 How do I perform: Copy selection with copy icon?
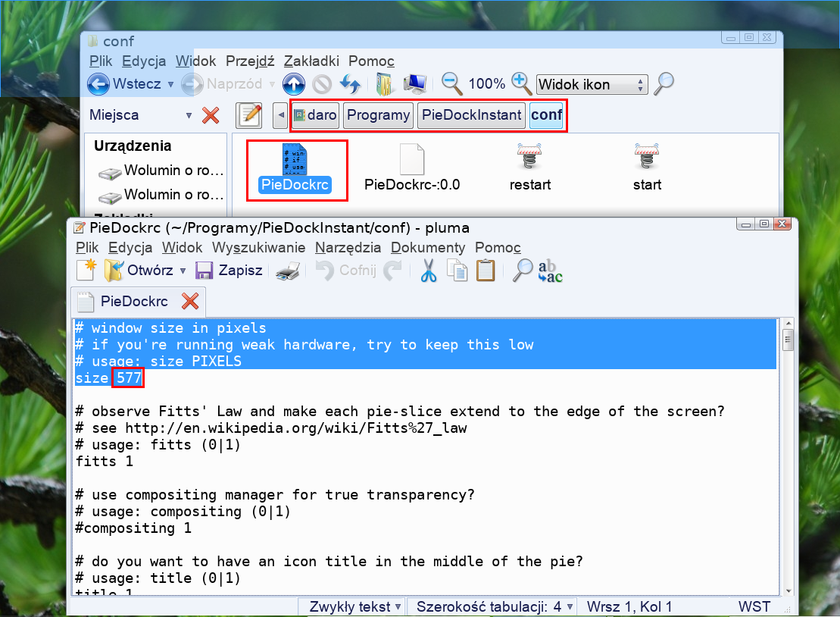coord(457,270)
